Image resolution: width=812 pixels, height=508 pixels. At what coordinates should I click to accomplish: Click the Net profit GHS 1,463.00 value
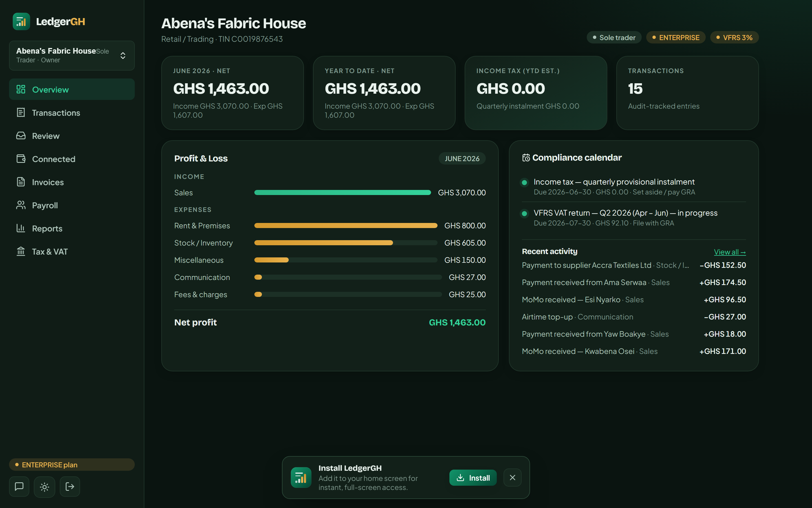click(x=457, y=322)
